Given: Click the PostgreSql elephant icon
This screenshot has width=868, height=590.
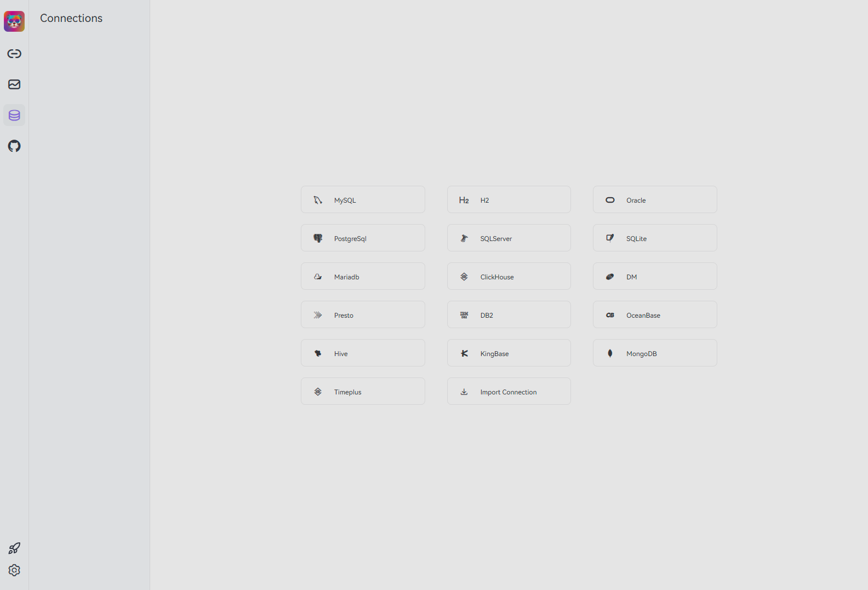Looking at the screenshot, I should point(318,238).
